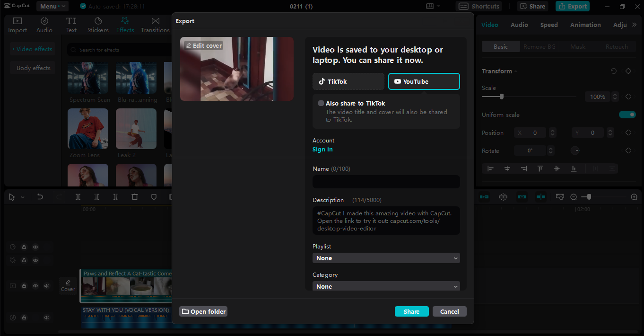Click the Rotate value stepper arrows
Viewport: 644px width, 336px height.
(x=550, y=150)
